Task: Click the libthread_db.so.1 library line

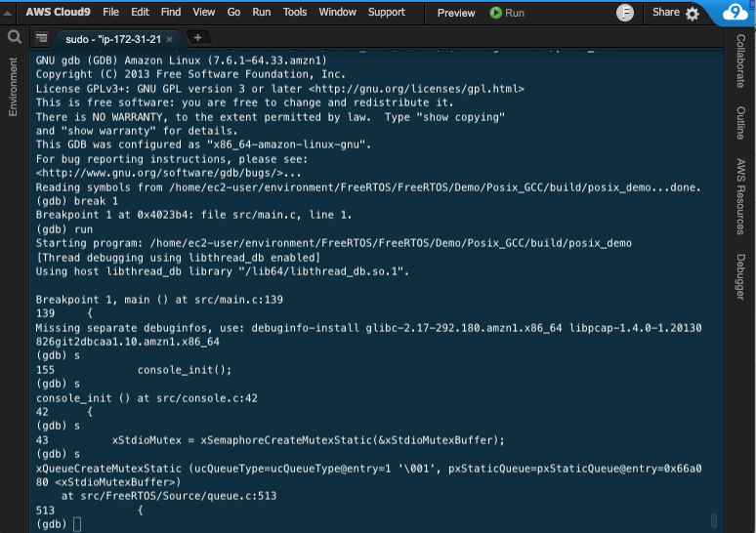Action: 223,271
